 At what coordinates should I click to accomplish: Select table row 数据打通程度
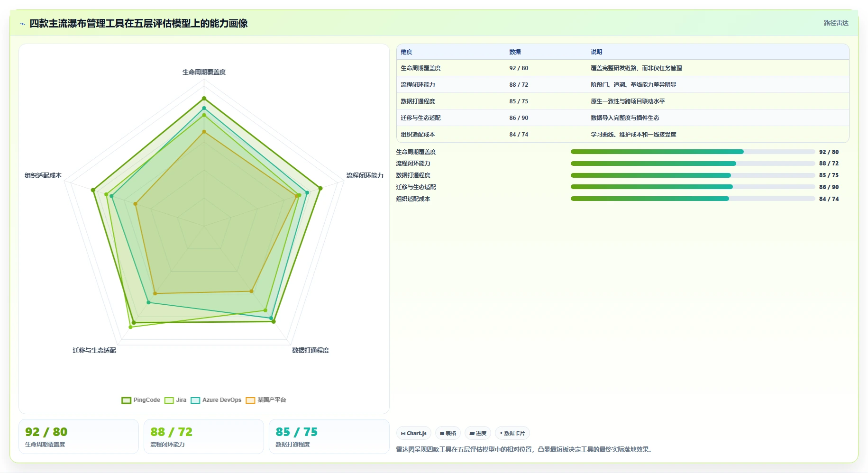pyautogui.click(x=622, y=101)
